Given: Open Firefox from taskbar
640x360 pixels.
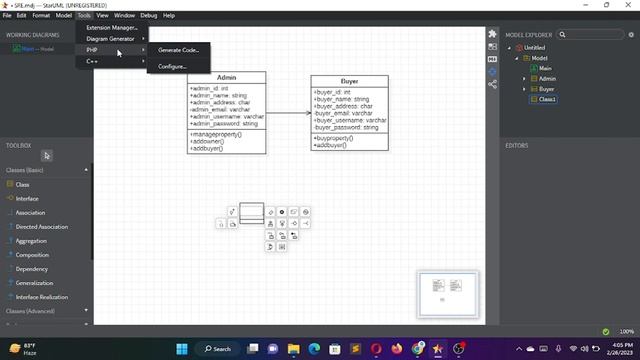Looking at the screenshot, I should pyautogui.click(x=396, y=349).
